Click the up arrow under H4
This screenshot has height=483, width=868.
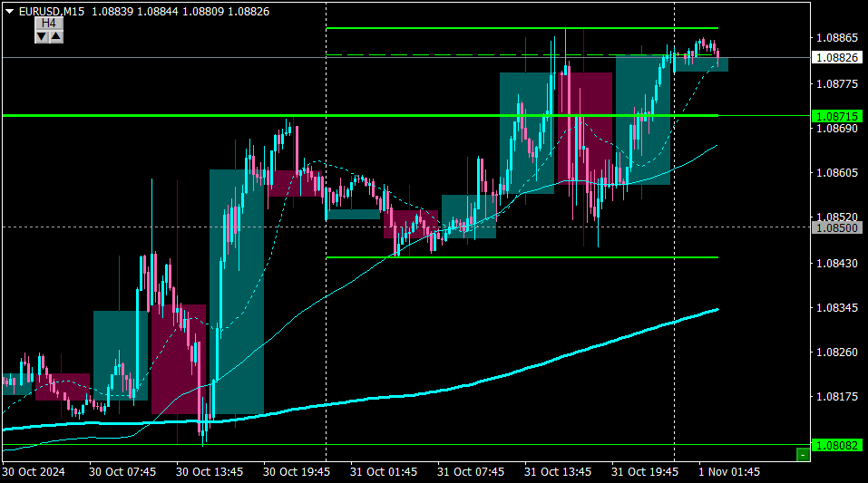56,36
